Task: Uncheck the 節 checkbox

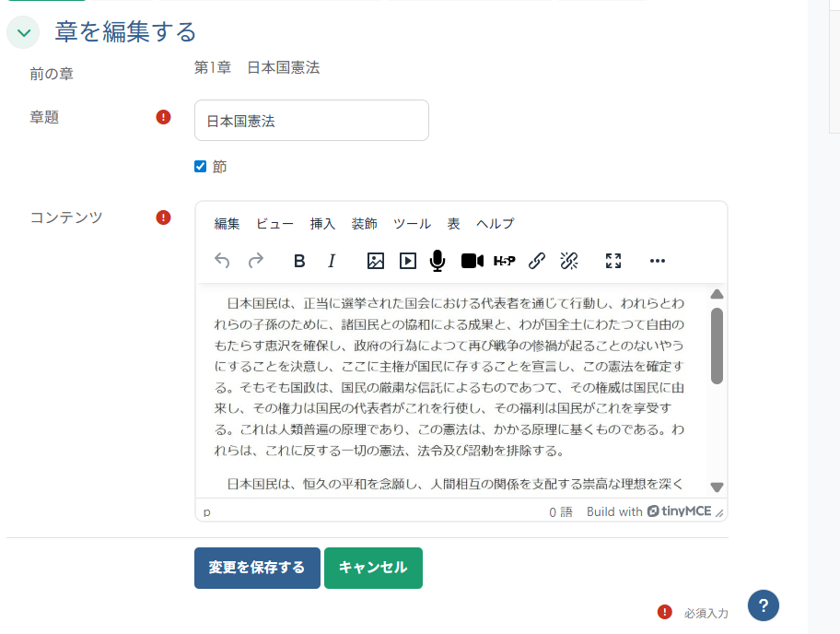Action: [x=201, y=166]
